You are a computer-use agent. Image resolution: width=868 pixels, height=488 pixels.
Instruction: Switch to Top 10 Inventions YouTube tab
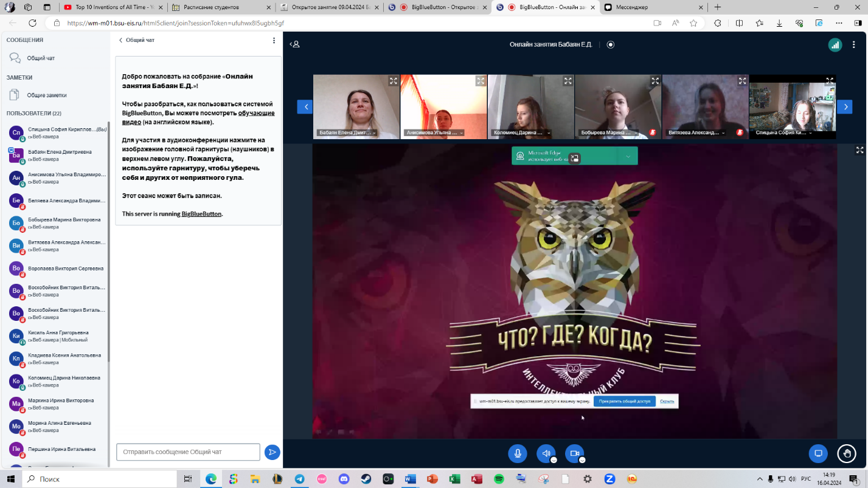coord(112,7)
